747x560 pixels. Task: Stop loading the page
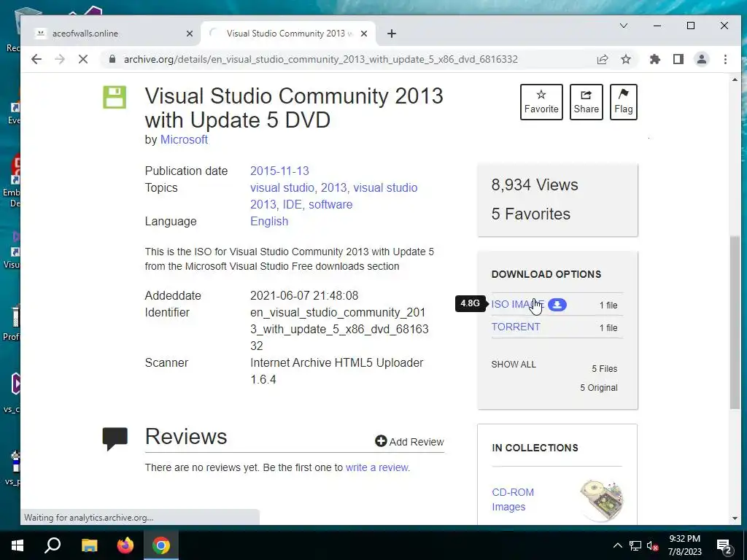point(82,59)
